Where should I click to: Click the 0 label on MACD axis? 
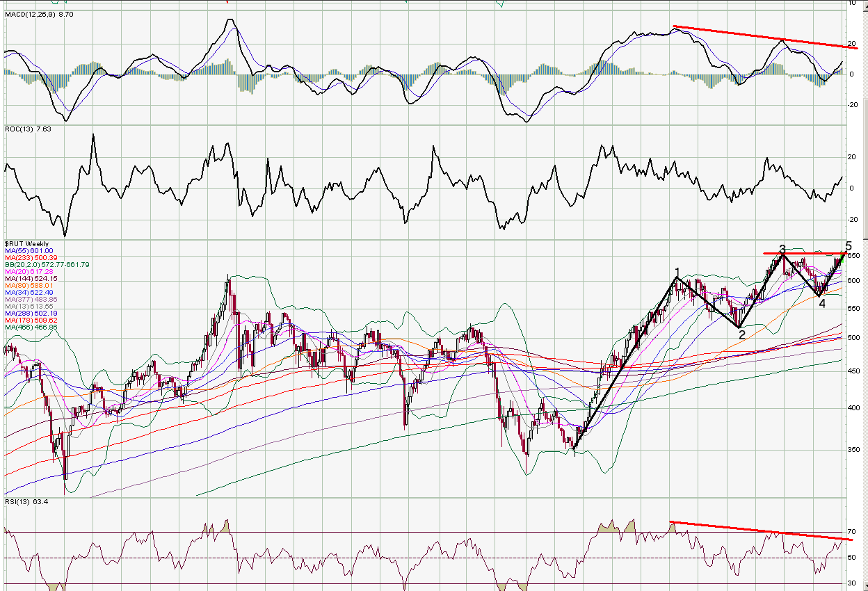(x=850, y=74)
